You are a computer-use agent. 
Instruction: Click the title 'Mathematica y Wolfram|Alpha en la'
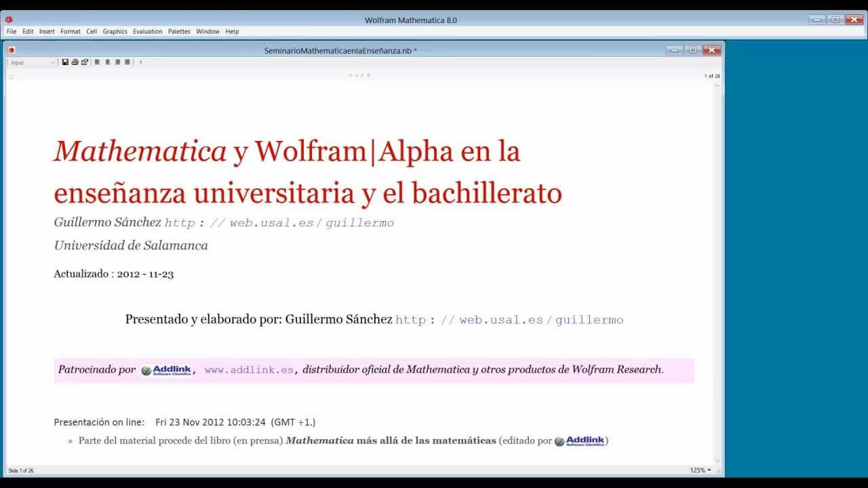click(287, 152)
